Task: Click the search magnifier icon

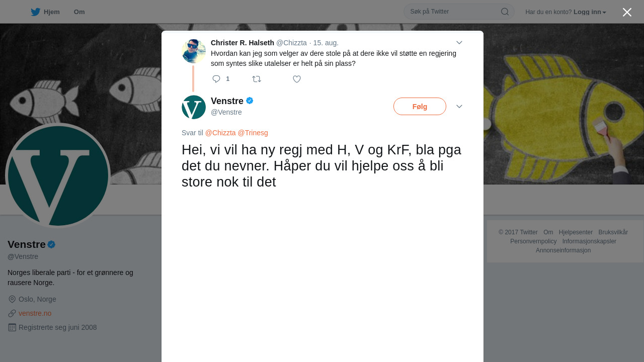Action: [505, 12]
